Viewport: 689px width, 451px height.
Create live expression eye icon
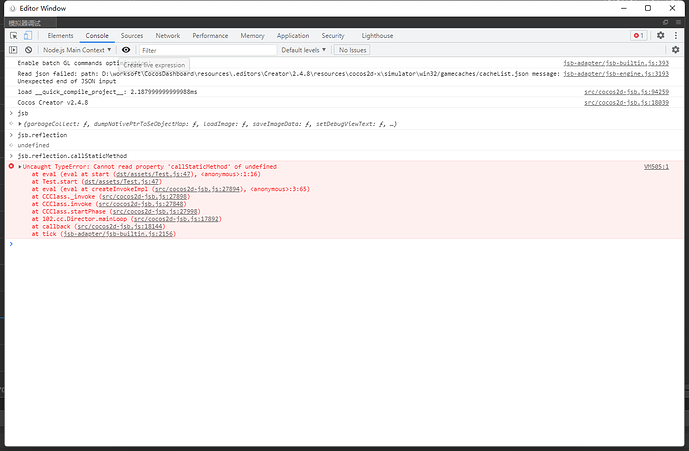pyautogui.click(x=126, y=50)
